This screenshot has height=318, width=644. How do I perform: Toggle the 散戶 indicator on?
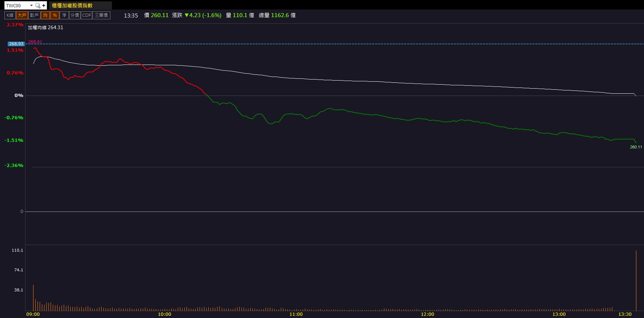tap(34, 15)
